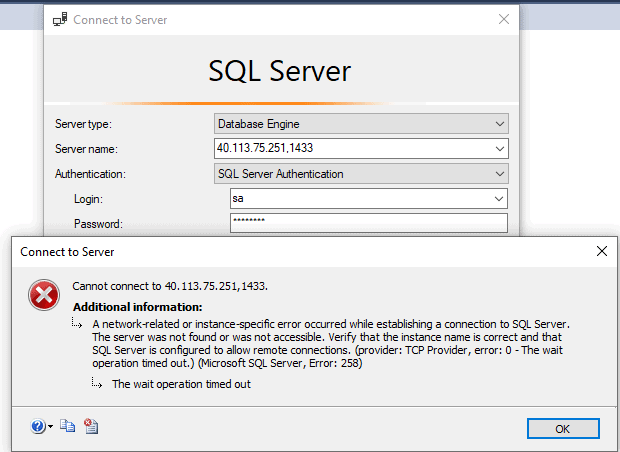Click the red error X icon
The image size is (620, 452).
43,294
